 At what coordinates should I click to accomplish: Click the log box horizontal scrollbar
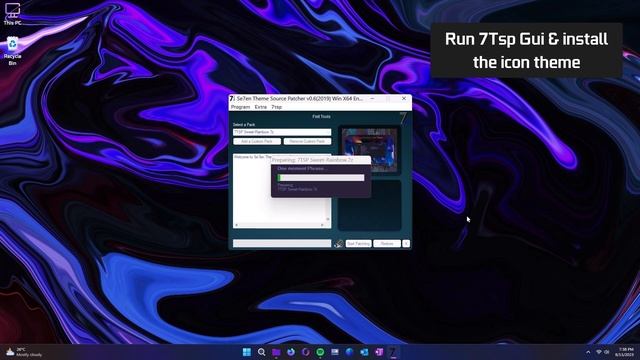point(280,225)
